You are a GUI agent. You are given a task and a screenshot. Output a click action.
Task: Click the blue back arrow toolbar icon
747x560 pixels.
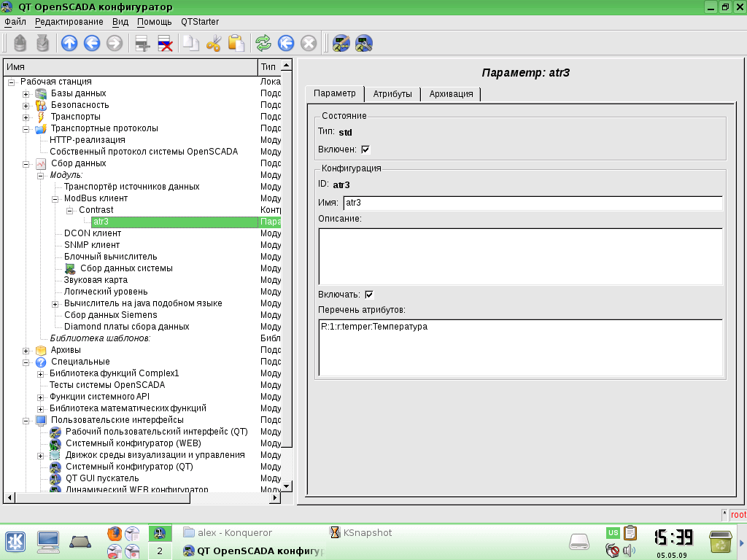[x=92, y=44]
